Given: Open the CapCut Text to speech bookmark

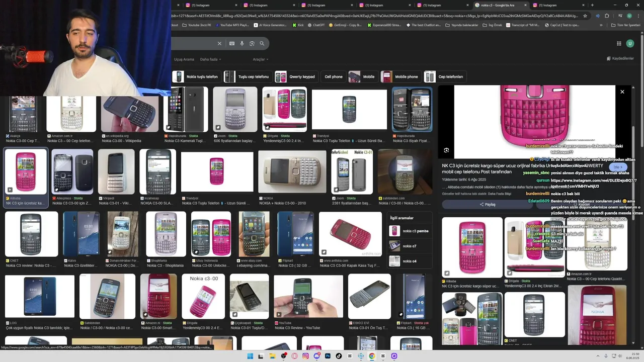Looking at the screenshot, I should pos(561,25).
